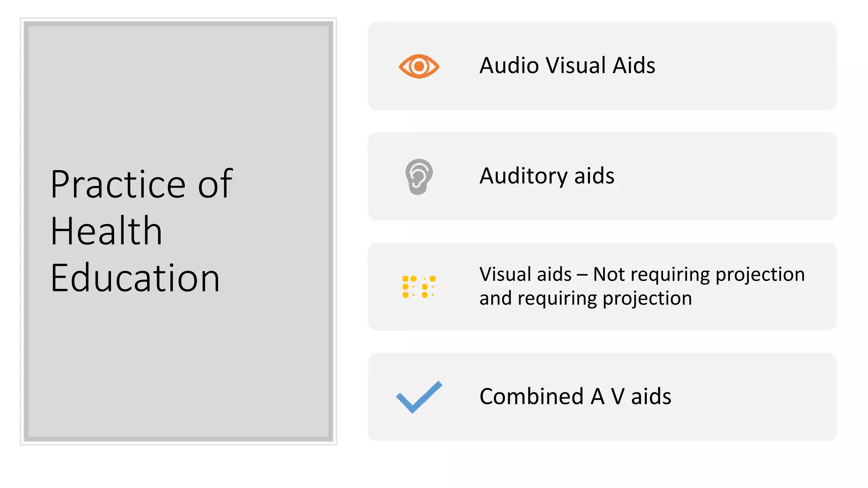Click "projection" in "Not requiring projection" line
The image size is (868, 488).
760,275
